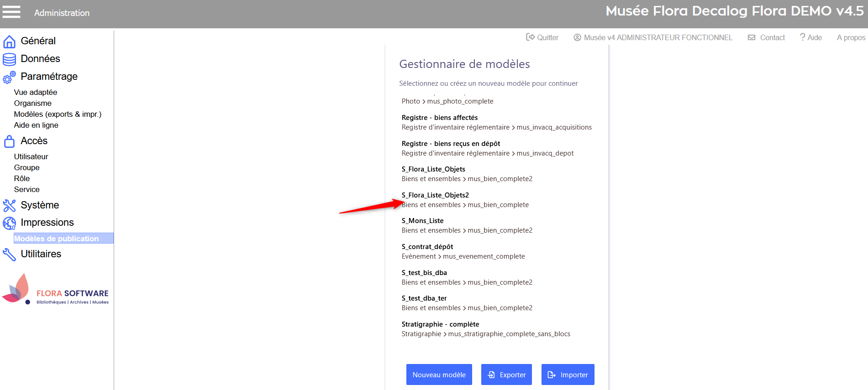Screen dimensions: 868x390
Task: Expand the Système section
Action: (x=40, y=205)
